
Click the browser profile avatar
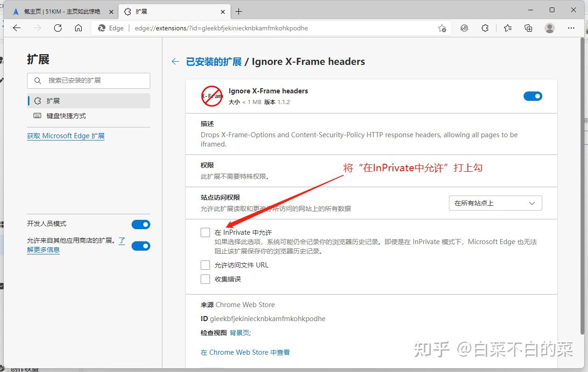[x=550, y=28]
